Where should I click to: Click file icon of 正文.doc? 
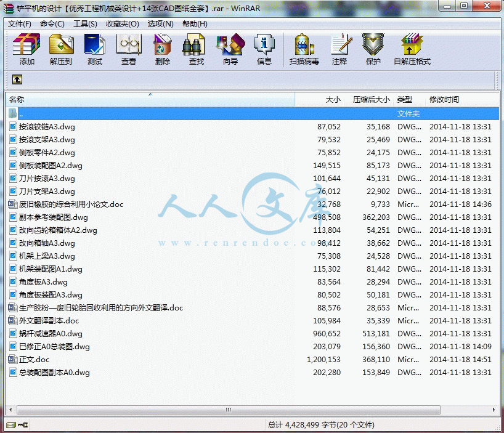(x=12, y=359)
